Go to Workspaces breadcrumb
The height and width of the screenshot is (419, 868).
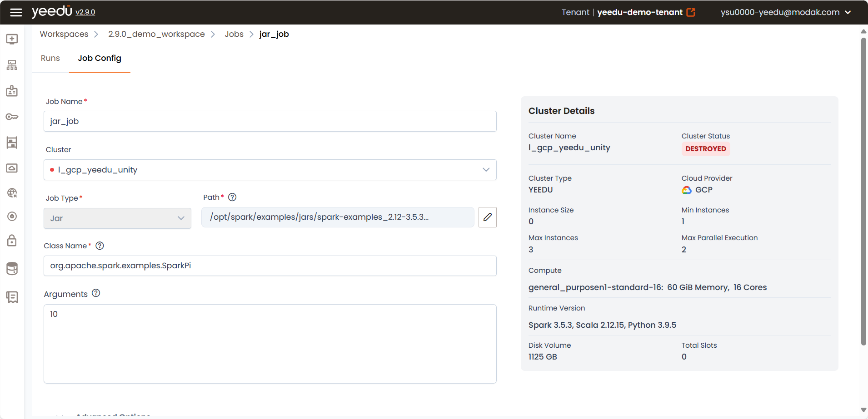[64, 34]
